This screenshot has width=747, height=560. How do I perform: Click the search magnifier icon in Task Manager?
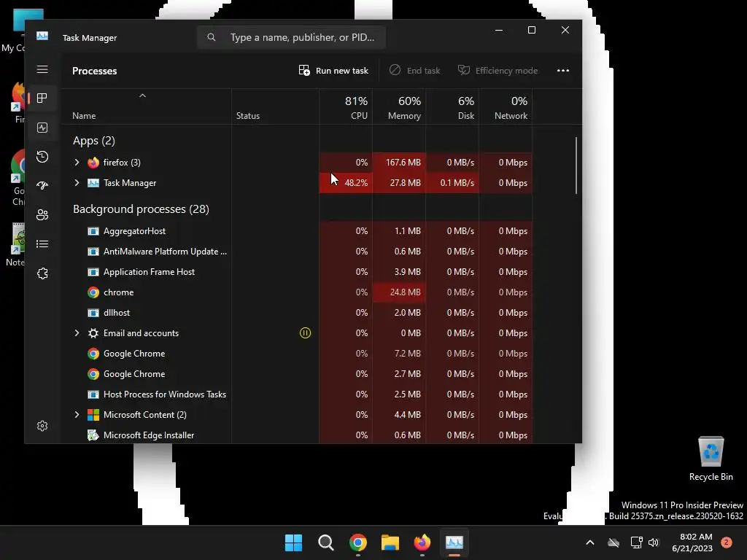212,37
